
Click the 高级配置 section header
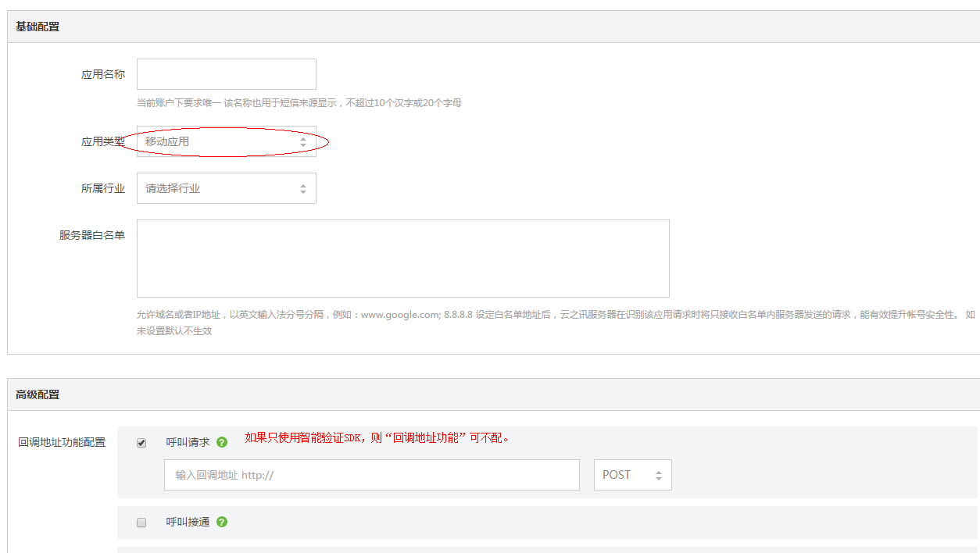point(38,394)
